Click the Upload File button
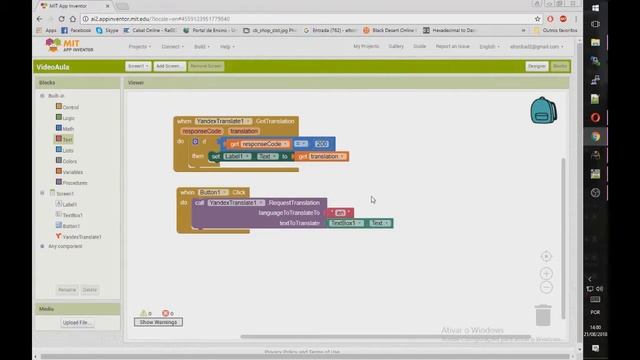 pos(77,322)
